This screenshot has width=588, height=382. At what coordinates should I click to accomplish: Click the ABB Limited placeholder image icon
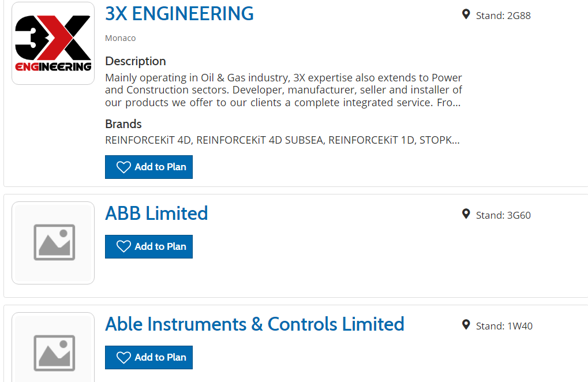(54, 242)
